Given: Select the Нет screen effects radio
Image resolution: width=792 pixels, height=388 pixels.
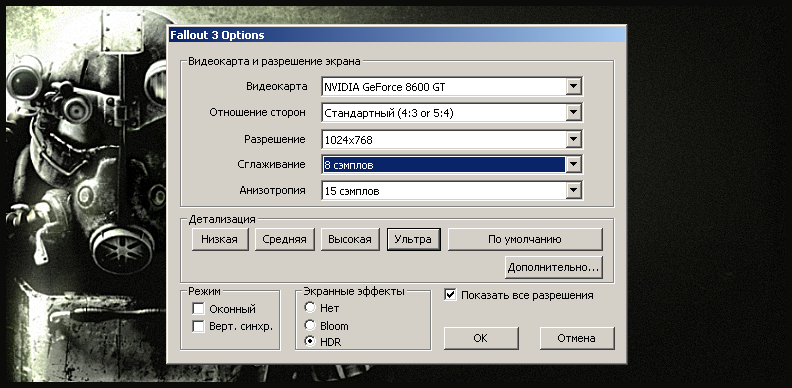Looking at the screenshot, I should click(310, 307).
